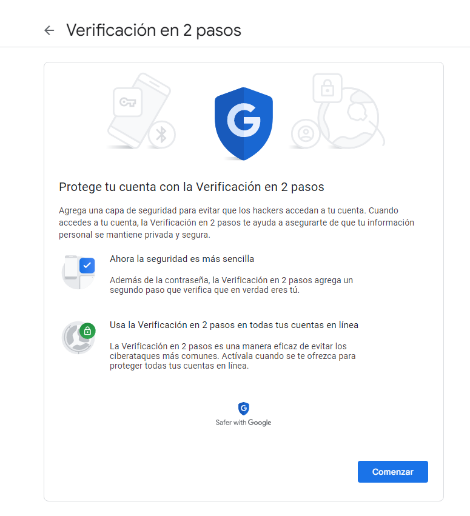Click the blue checkmark badge on phone

tap(87, 266)
